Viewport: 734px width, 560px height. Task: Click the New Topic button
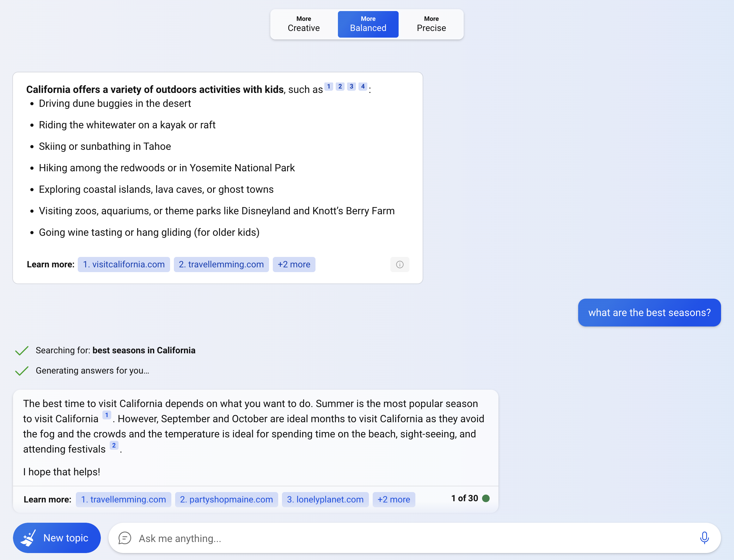coord(56,538)
